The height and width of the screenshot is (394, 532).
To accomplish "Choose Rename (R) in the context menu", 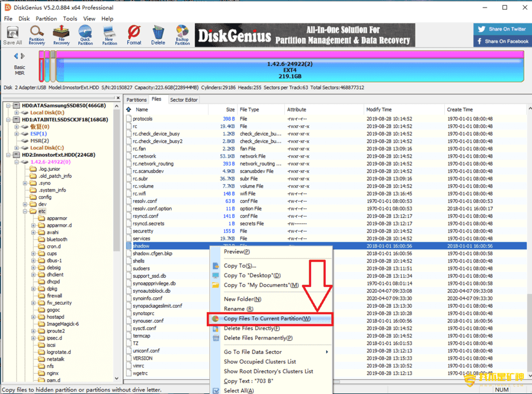I will [x=238, y=309].
